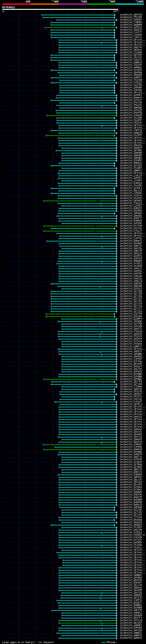This screenshot has width=146, height=644.
Task: Open hit UniRef100_P41388
Action: 131,80
